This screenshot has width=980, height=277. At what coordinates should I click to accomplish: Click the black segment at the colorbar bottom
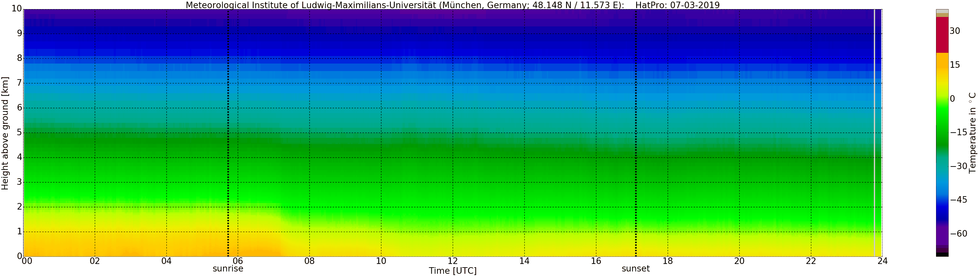[942, 255]
